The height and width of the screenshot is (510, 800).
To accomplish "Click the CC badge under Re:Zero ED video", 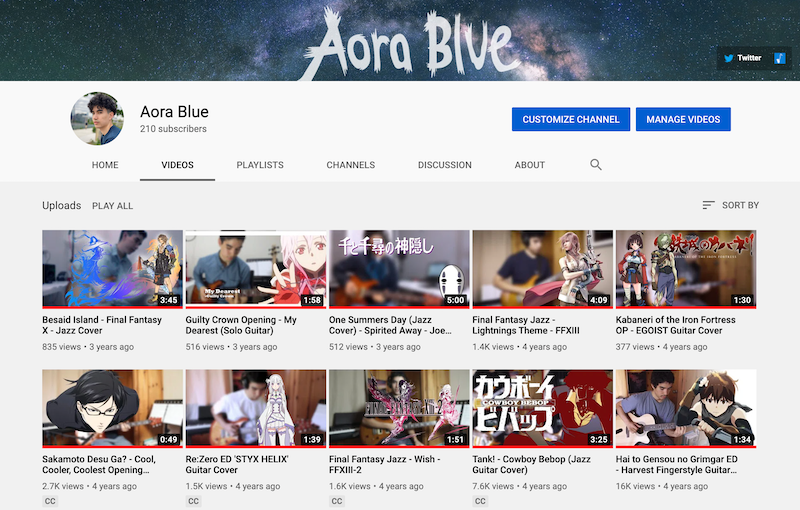I will [x=194, y=501].
